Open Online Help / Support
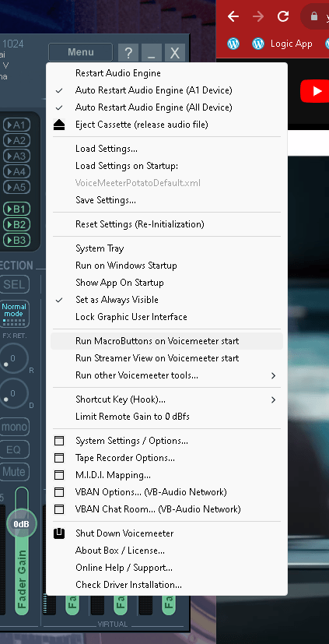This screenshot has width=329, height=644. 166,568
